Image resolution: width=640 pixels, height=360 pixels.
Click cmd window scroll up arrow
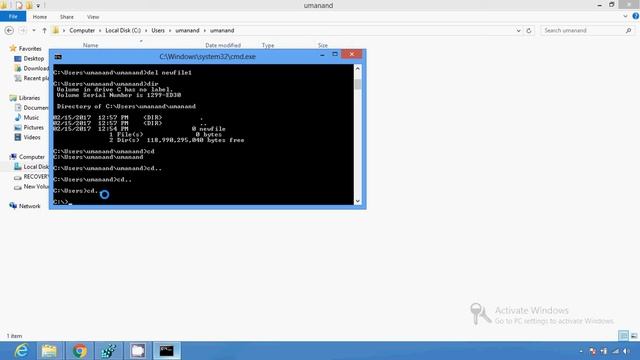[x=358, y=69]
